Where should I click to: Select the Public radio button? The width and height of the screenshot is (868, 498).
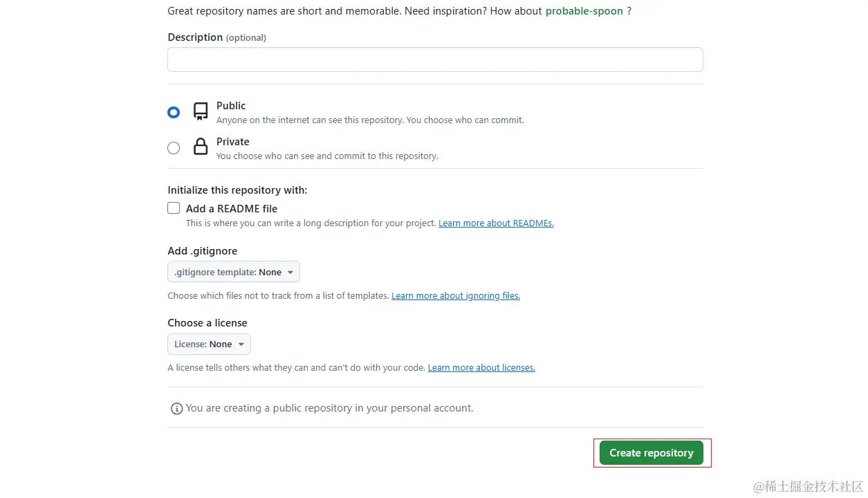174,112
